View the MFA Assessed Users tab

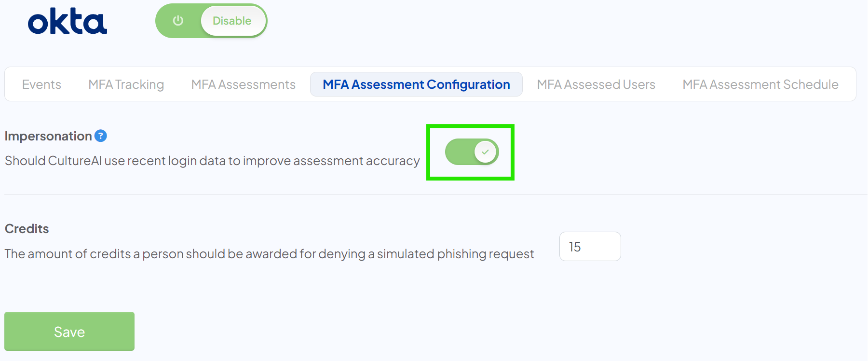(x=596, y=84)
